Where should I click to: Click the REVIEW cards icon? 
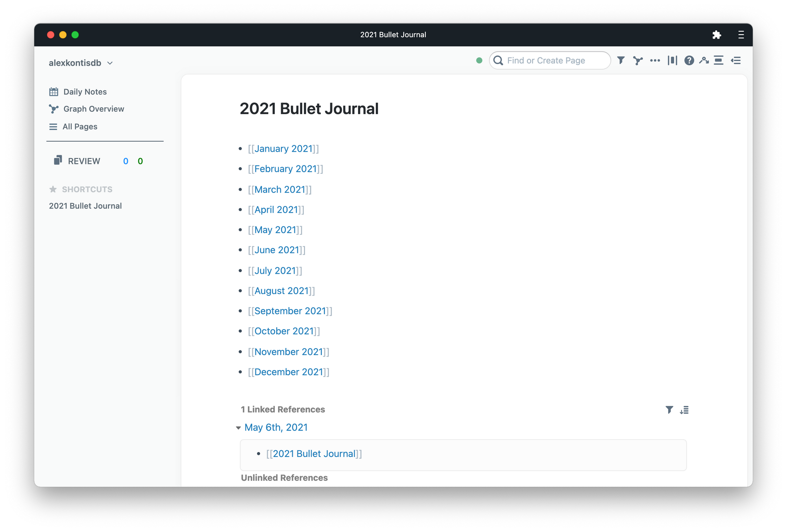[58, 160]
